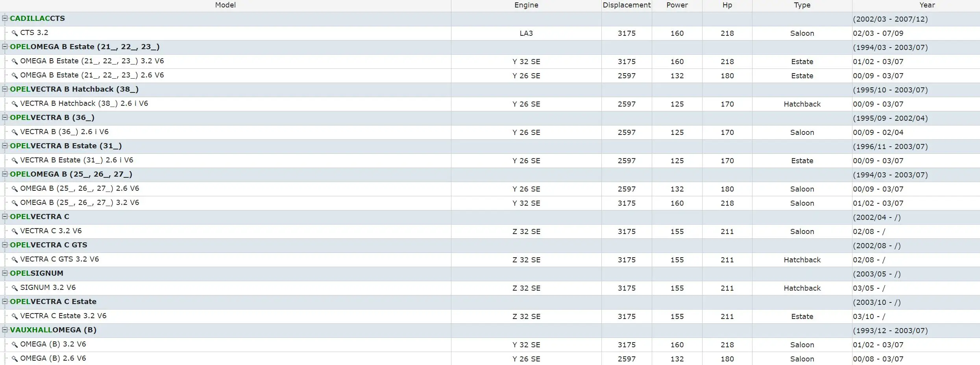Click magnifier icon for VECTRA B Hatchback 2.6 i V6
The height and width of the screenshot is (365, 980).
click(15, 104)
